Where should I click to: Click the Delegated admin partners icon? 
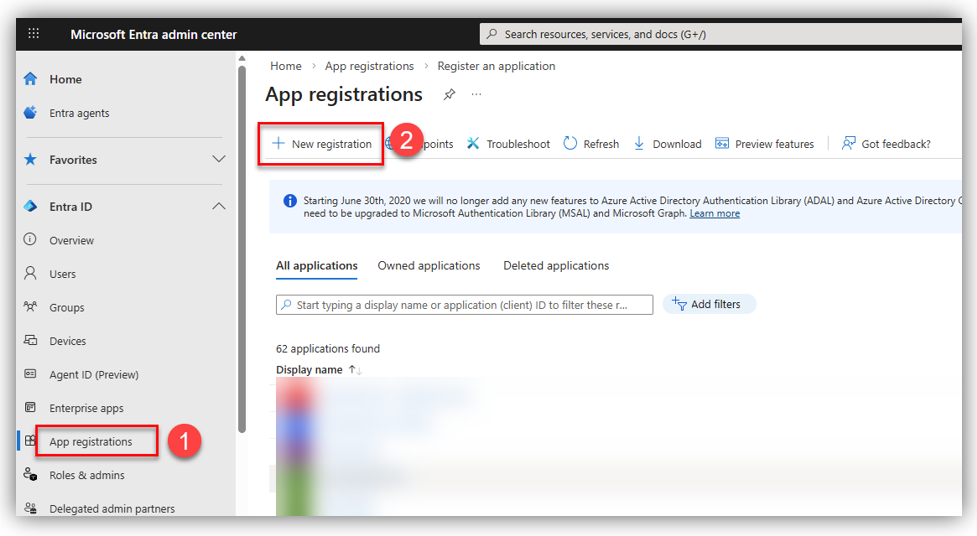[30, 508]
